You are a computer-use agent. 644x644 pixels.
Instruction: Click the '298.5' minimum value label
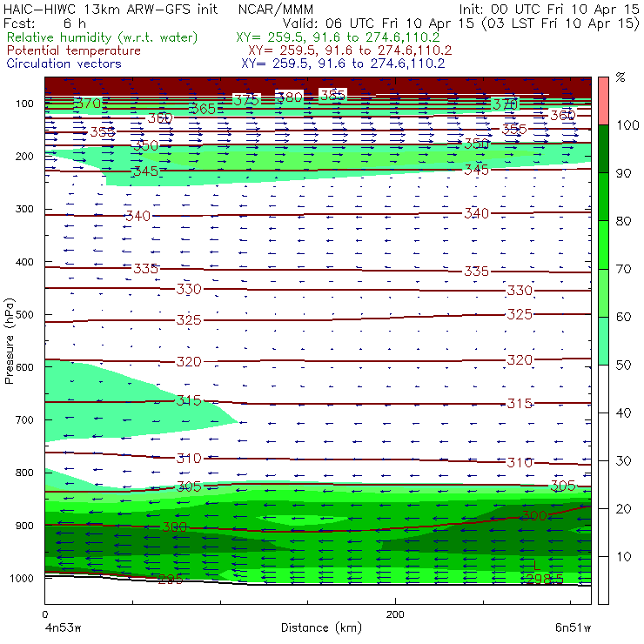tap(545, 579)
